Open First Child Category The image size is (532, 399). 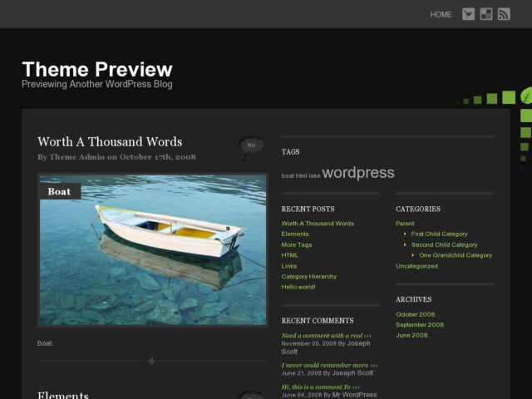tap(439, 234)
